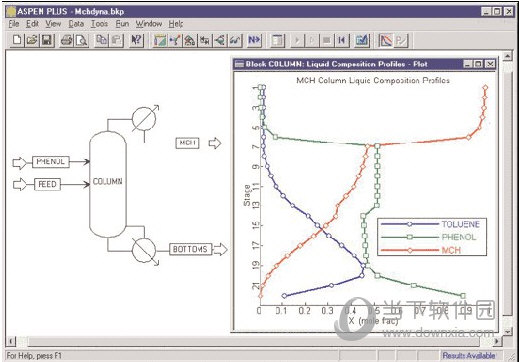Click the horizontal scrollbar right arrow
Viewport: 519px width, 362px height.
pos(497,341)
